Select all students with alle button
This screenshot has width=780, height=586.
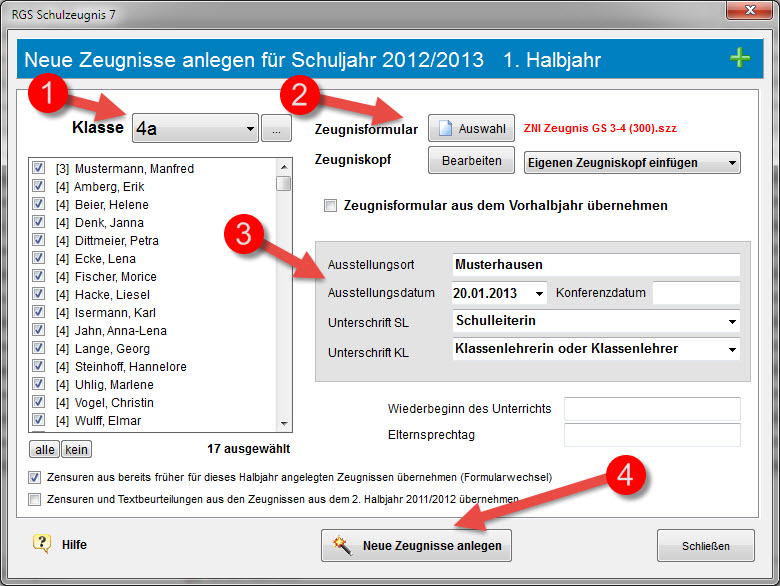pos(44,450)
